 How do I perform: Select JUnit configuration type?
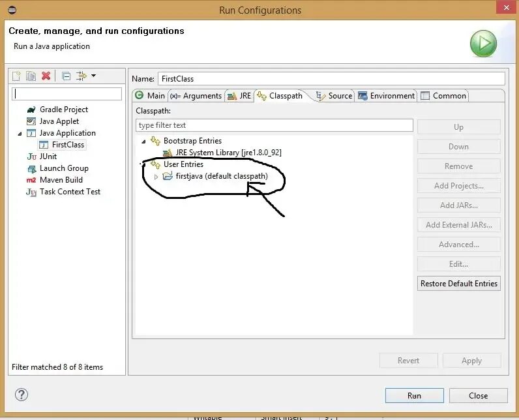(48, 157)
